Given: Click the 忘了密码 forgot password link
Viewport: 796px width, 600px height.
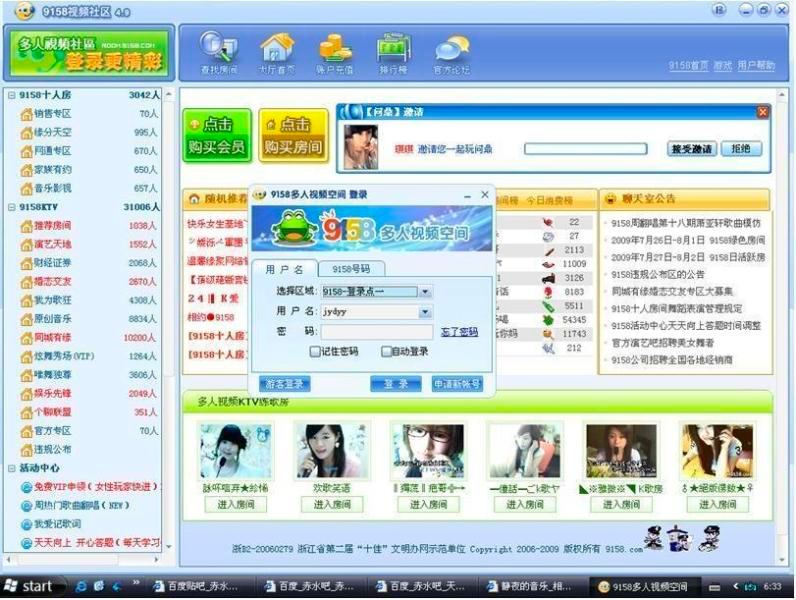Looking at the screenshot, I should pos(459,332).
